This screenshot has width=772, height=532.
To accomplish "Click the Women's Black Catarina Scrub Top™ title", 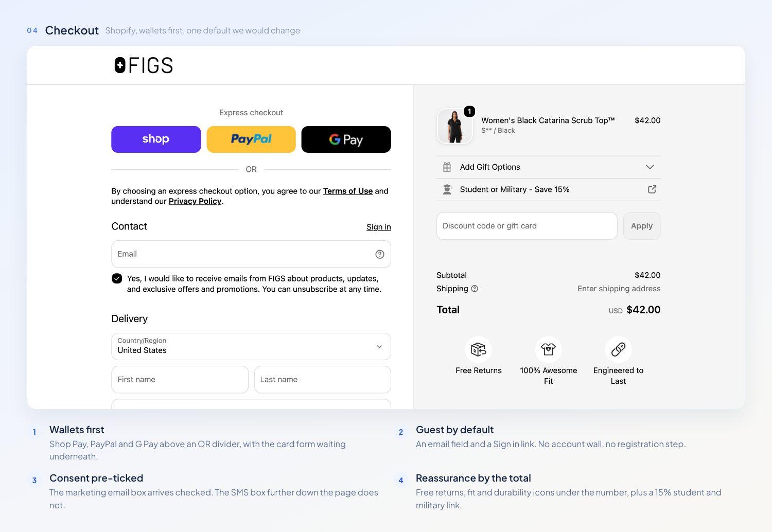I will pyautogui.click(x=548, y=120).
